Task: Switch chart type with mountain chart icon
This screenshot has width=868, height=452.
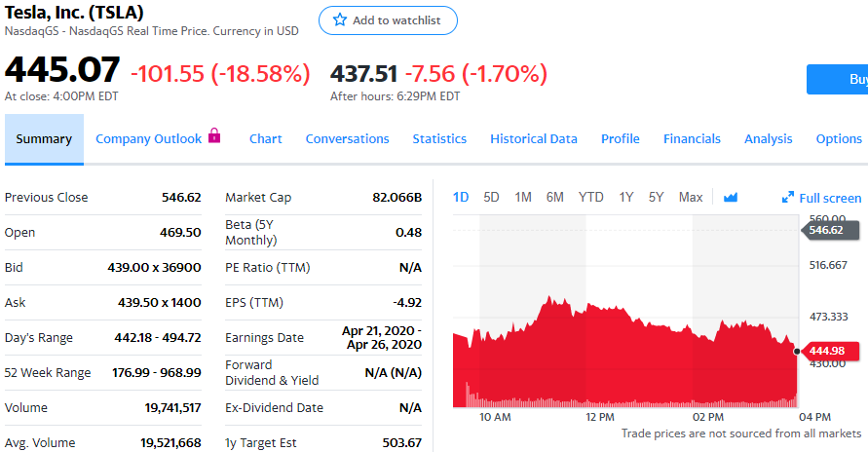Action: point(731,198)
